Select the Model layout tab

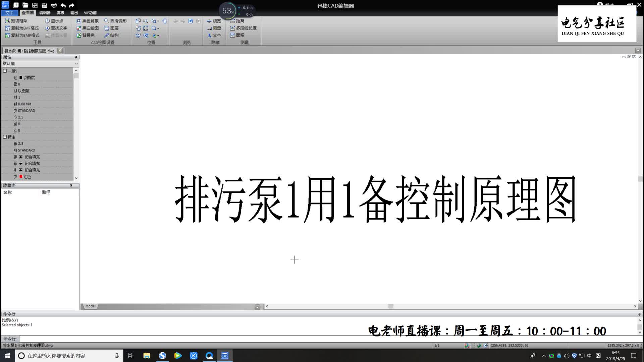(90, 306)
